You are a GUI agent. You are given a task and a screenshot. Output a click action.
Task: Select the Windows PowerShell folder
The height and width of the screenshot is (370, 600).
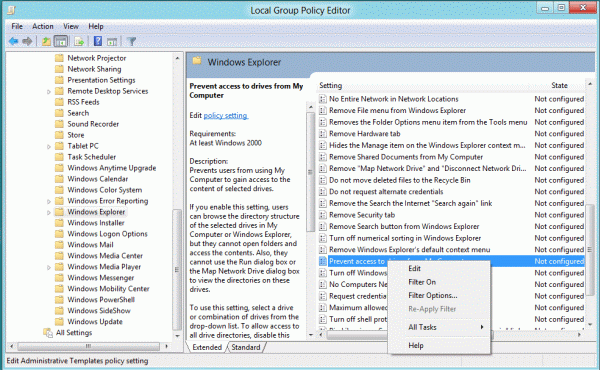click(x=101, y=300)
